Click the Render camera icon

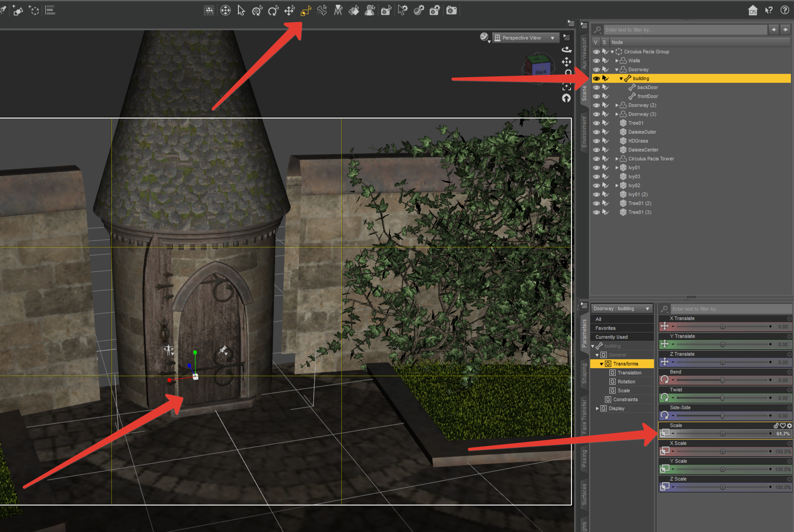(x=451, y=10)
